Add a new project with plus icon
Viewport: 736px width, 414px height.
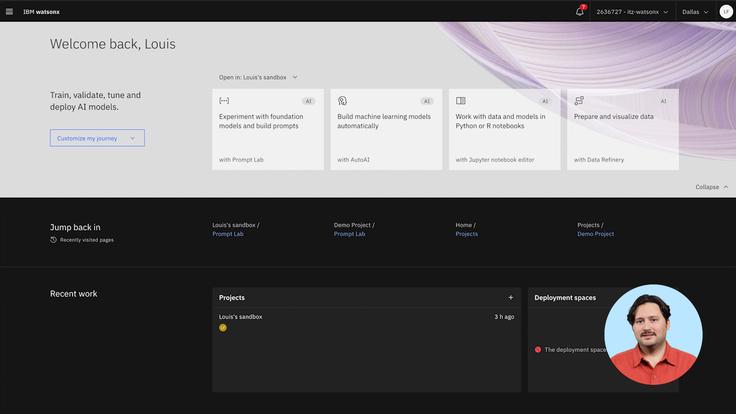511,298
